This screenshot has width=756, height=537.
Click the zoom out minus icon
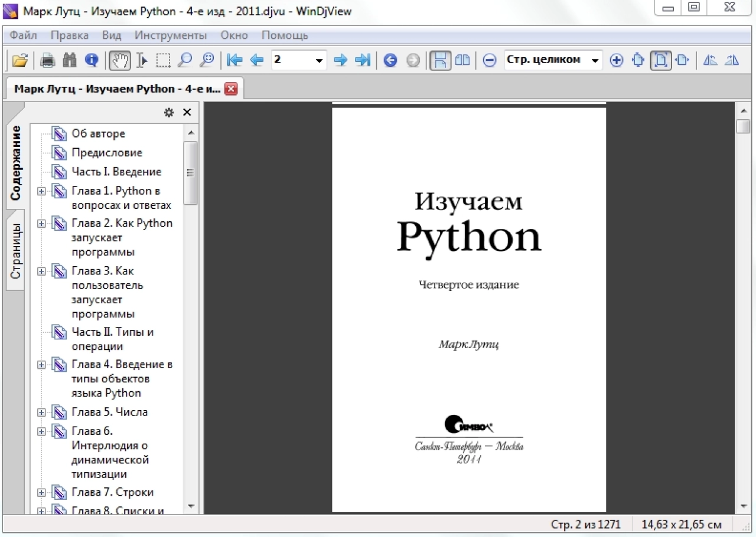click(x=490, y=60)
